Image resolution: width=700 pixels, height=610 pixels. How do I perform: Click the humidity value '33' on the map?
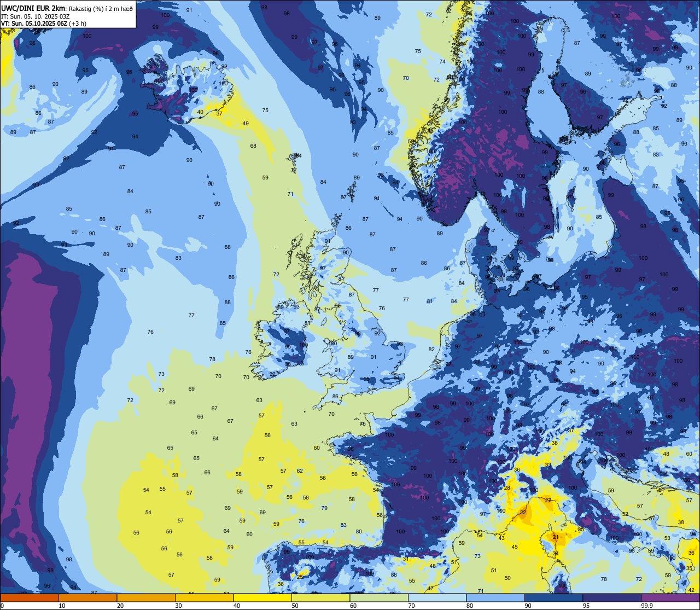[548, 465]
